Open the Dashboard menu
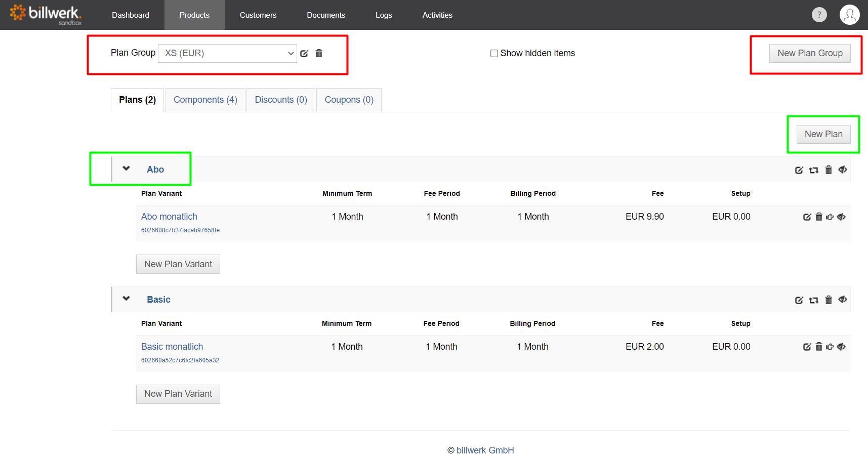 point(131,15)
